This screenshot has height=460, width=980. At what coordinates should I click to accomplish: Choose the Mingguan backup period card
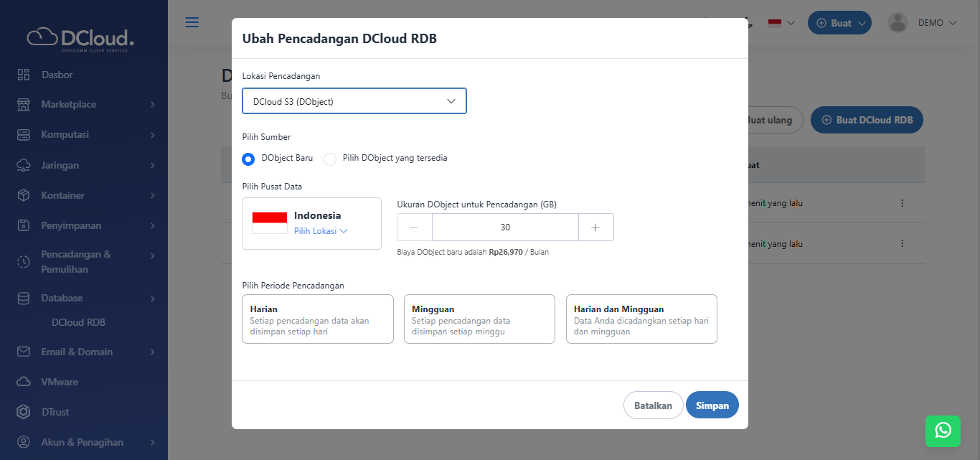(x=479, y=319)
